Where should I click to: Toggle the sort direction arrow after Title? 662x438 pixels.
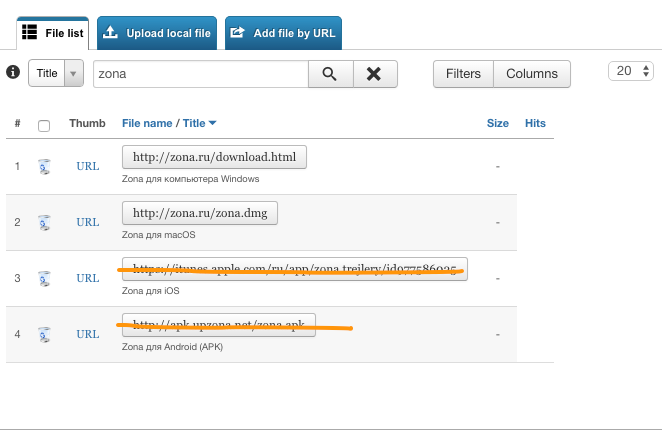(212, 123)
